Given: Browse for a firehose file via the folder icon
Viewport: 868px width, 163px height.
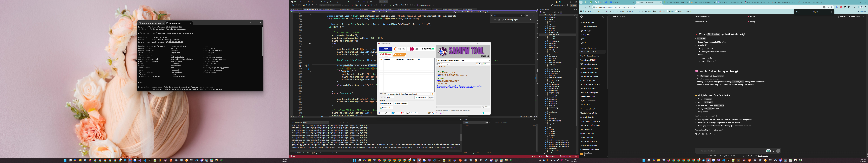Looking at the screenshot, I should click(433, 94).
